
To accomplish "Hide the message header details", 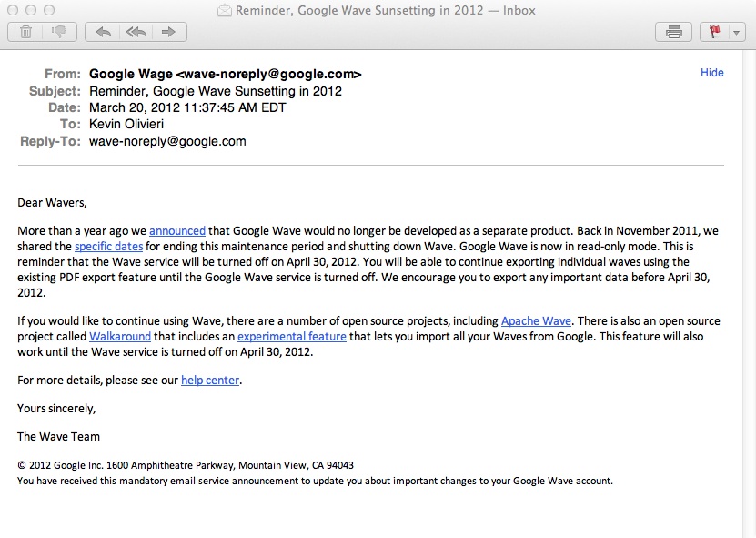I will click(711, 73).
